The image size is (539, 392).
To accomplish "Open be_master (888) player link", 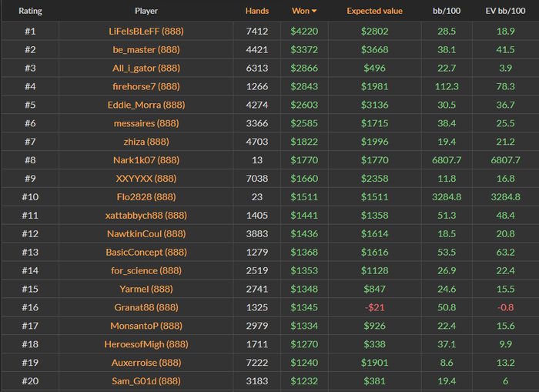I will [x=146, y=49].
